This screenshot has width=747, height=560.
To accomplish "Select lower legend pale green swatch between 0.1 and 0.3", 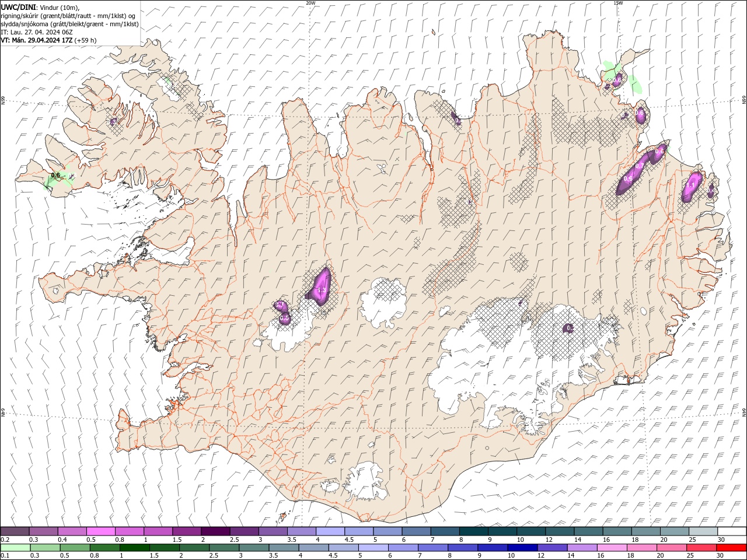I will 15,548.
